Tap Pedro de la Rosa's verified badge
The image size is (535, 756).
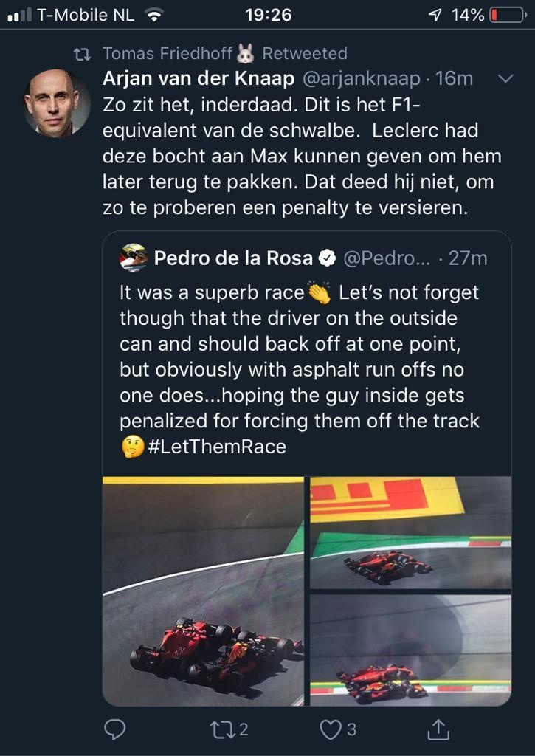point(327,258)
